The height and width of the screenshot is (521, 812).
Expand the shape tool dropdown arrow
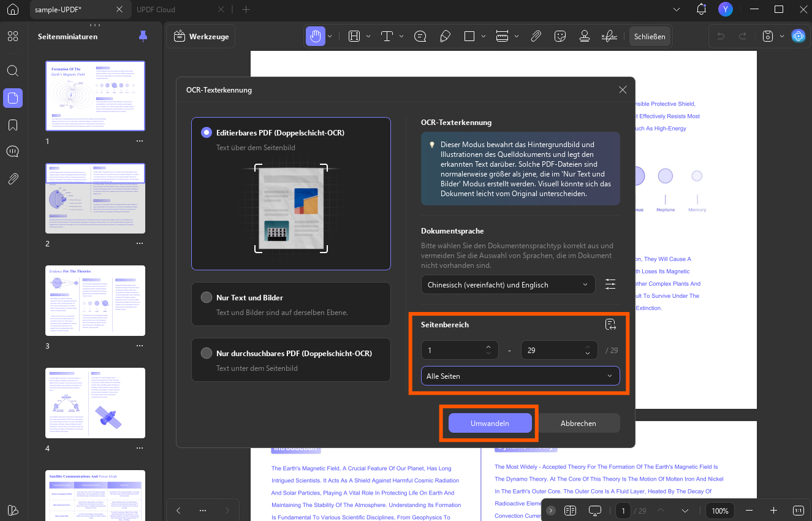[x=484, y=36]
